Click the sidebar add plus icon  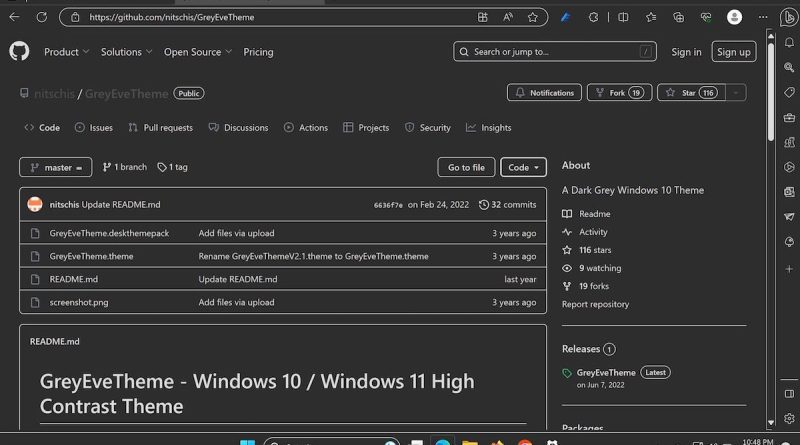click(789, 269)
